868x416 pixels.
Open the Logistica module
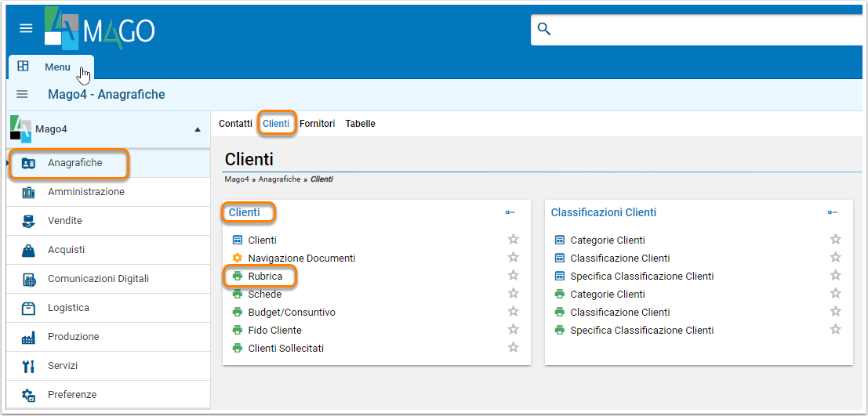coord(108,308)
